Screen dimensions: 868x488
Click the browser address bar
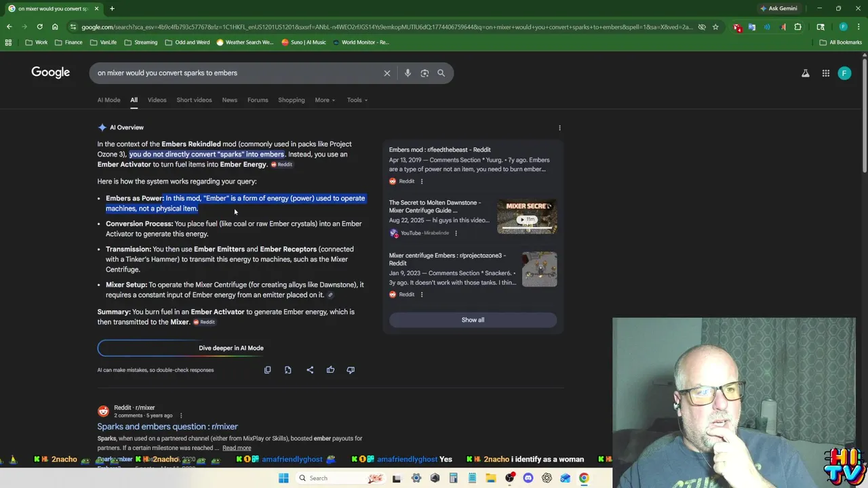tap(387, 27)
